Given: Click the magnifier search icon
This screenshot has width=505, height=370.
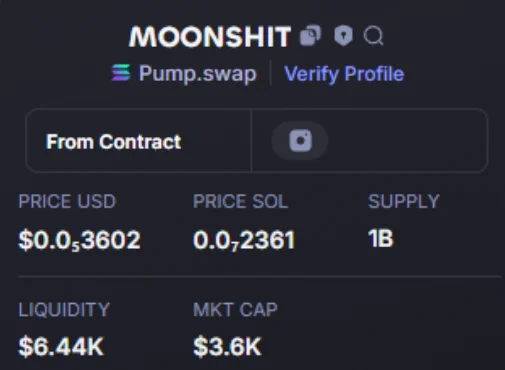Looking at the screenshot, I should [373, 35].
